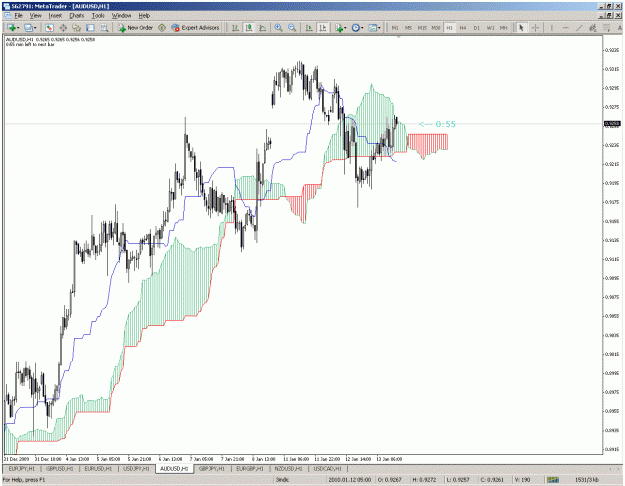Open the Window menu
This screenshot has height=486, width=625.
point(121,16)
